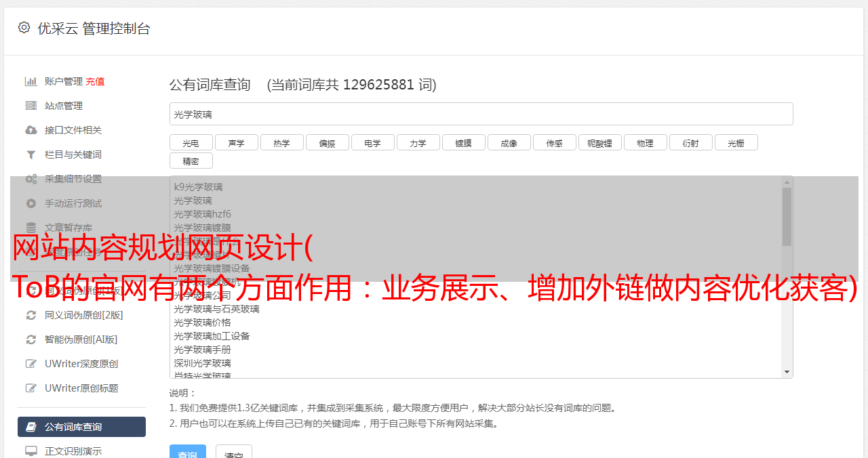Select the 铌酸锂 keyword tag
Image resolution: width=868 pixels, height=458 pixels.
(x=600, y=143)
